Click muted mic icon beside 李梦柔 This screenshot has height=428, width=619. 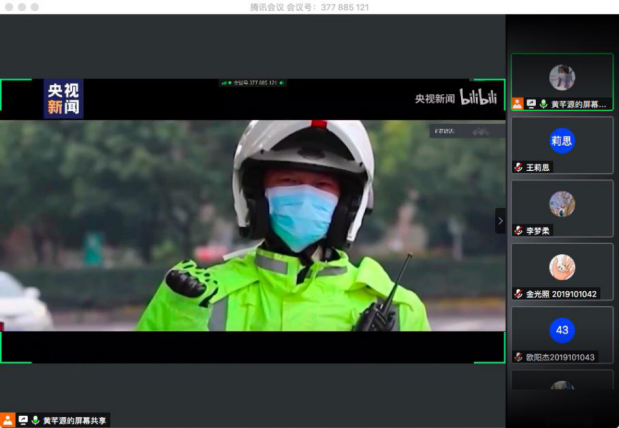click(x=518, y=230)
